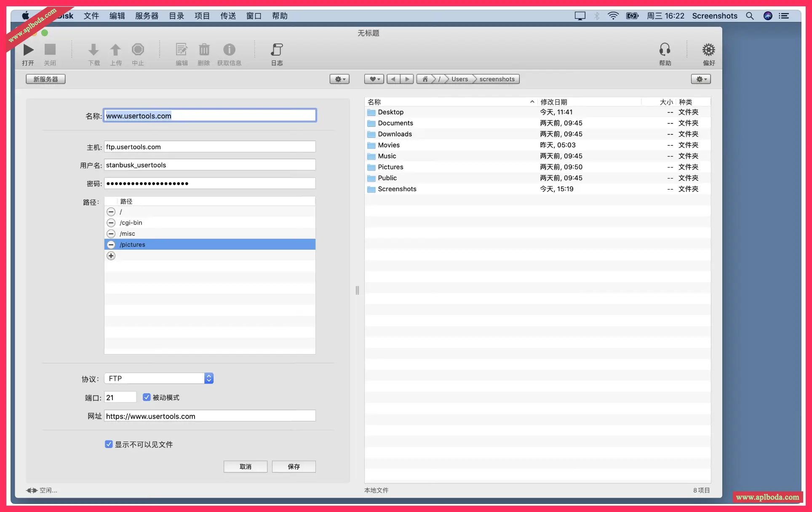Screen dimensions: 812x512
Task: Click the password (密码) field
Action: click(210, 184)
